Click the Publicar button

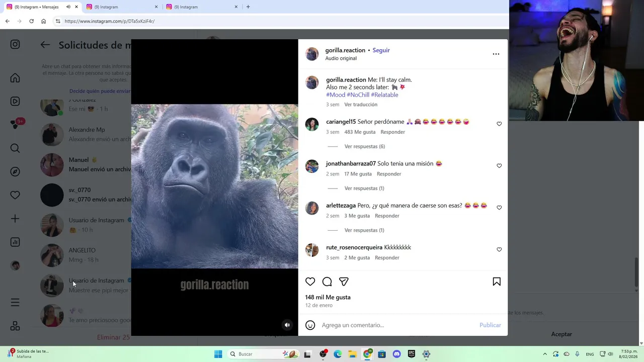coord(490,325)
